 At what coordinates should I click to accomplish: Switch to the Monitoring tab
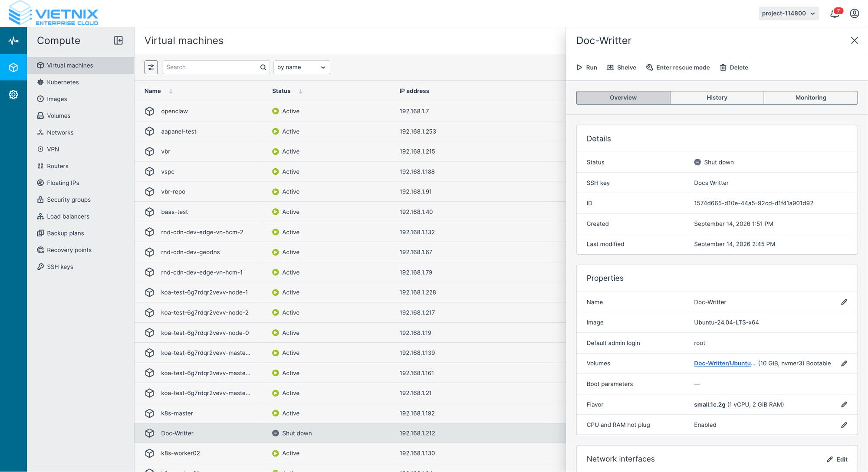tap(811, 98)
